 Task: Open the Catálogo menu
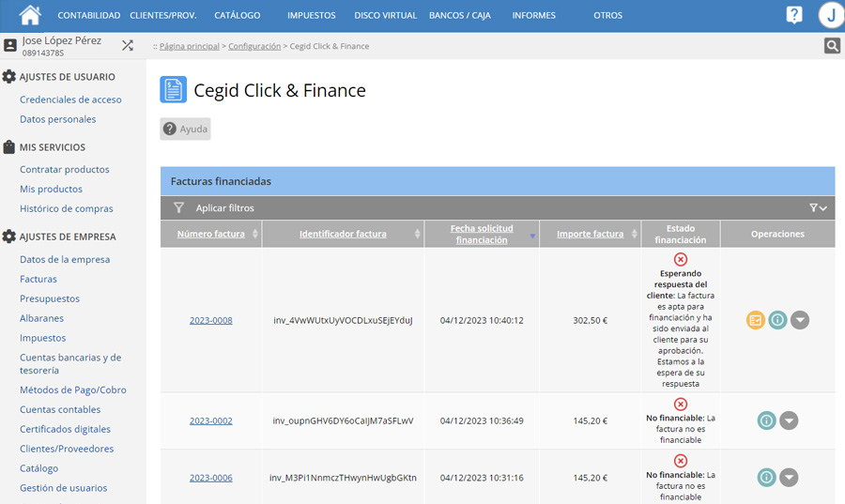(238, 16)
